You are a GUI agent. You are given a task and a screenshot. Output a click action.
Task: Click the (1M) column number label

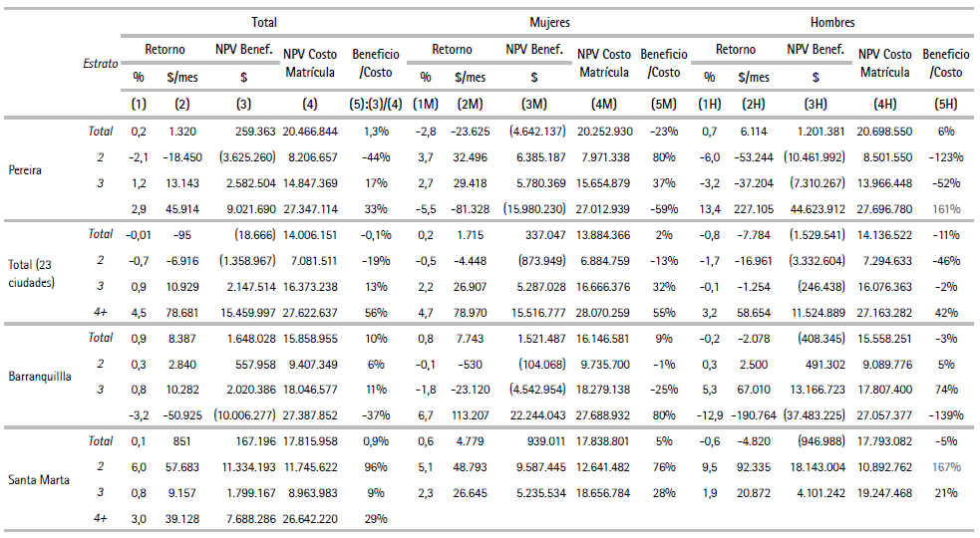point(427,102)
